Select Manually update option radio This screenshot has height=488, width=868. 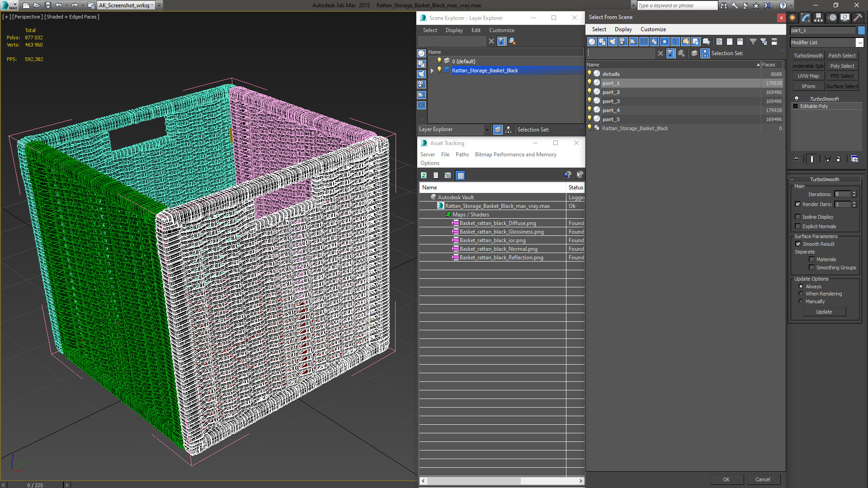pos(801,301)
